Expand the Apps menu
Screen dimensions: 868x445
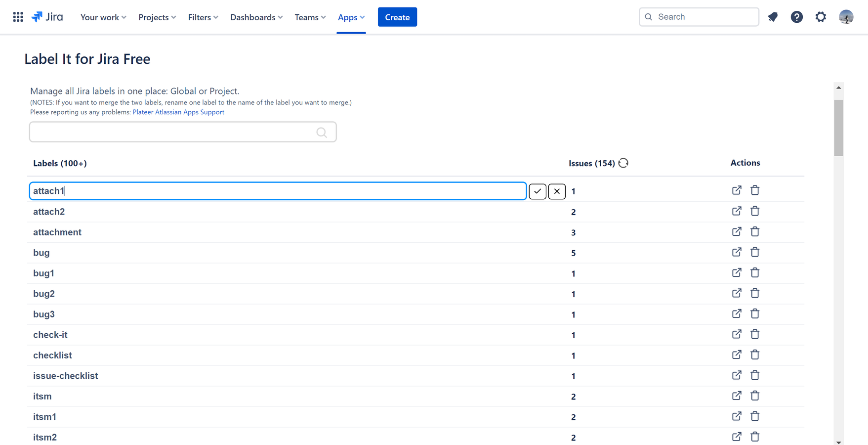(351, 17)
